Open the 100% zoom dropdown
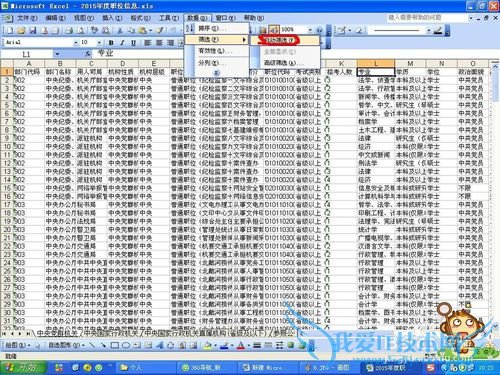Image resolution: width=500 pixels, height=375 pixels. [x=310, y=30]
